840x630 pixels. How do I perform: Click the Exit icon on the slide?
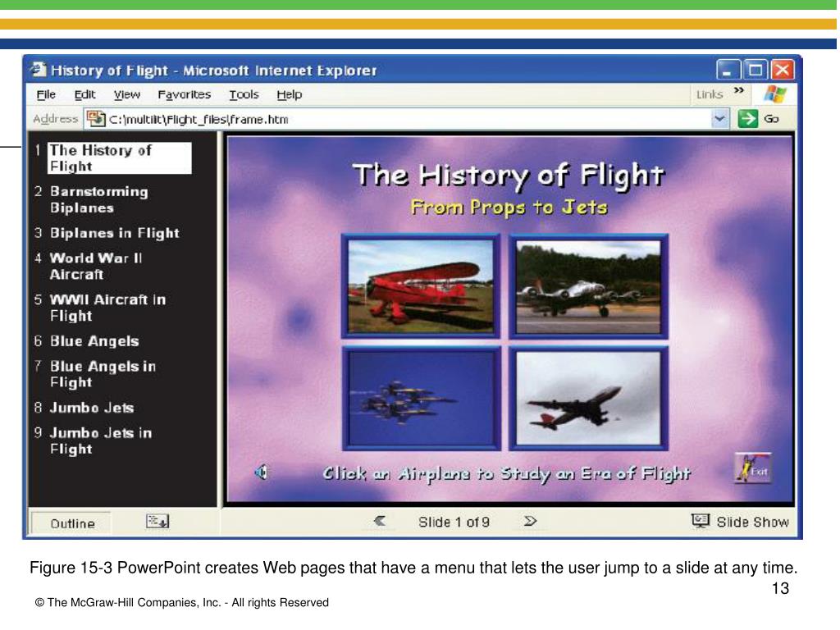coord(753,468)
